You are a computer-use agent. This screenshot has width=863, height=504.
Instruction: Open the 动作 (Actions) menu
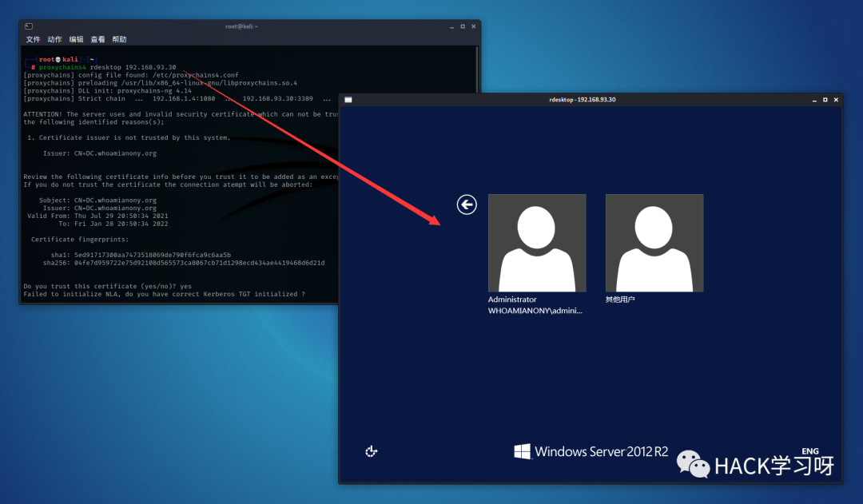[x=54, y=39]
